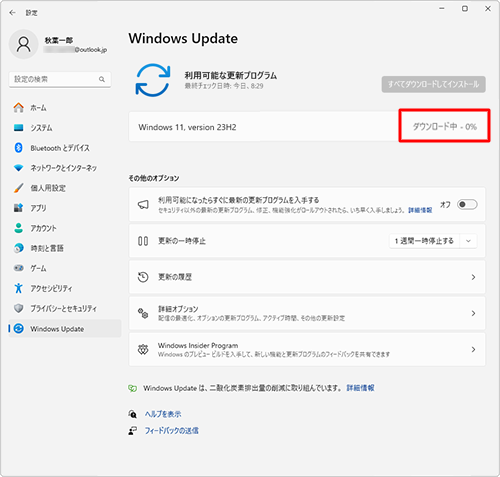Click the update history clock icon

point(143,277)
